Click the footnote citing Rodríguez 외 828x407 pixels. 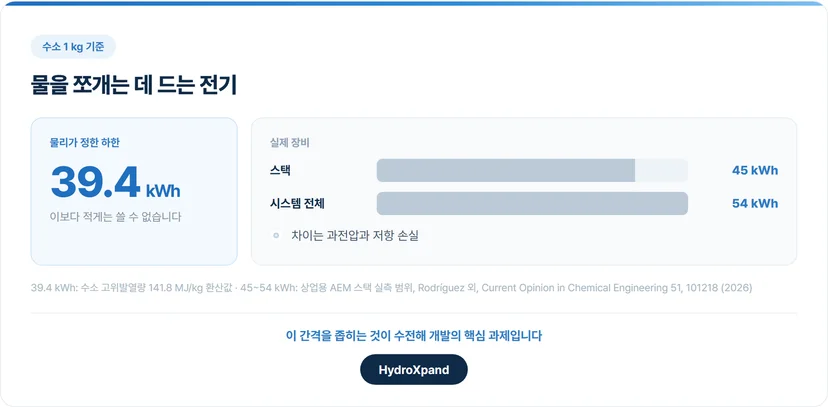coord(391,288)
